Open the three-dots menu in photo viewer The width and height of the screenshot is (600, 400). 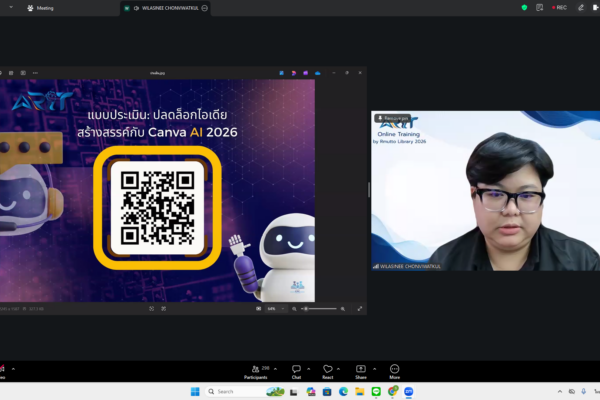[35, 73]
